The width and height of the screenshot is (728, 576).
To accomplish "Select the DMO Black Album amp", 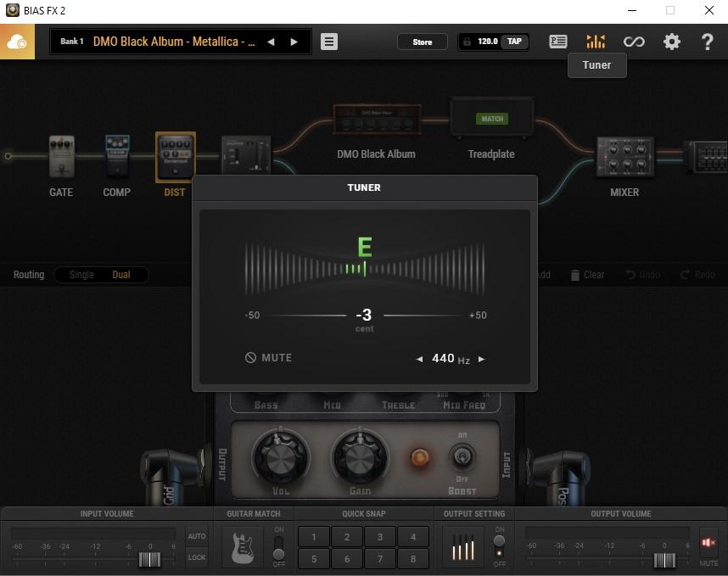I will (377, 120).
